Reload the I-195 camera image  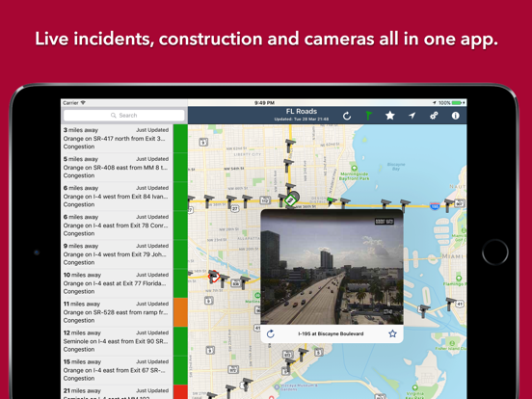(x=271, y=333)
